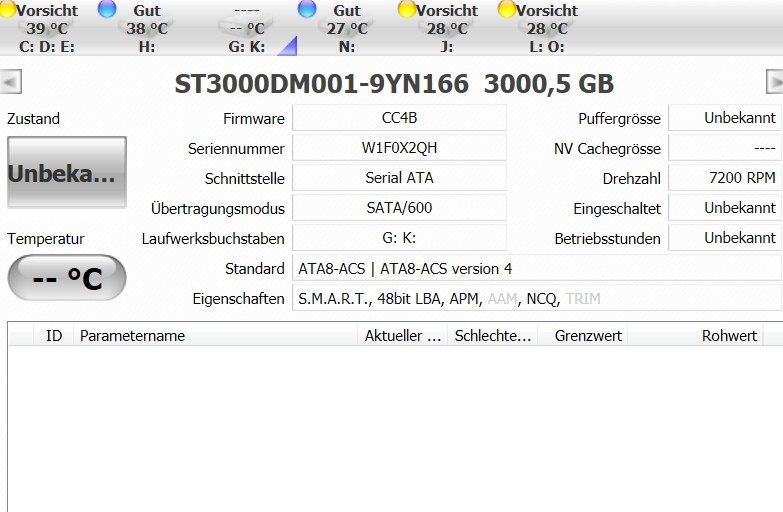783x512 pixels.
Task: Click the Übertragungsmodus field SATA/600
Action: pyautogui.click(x=399, y=208)
